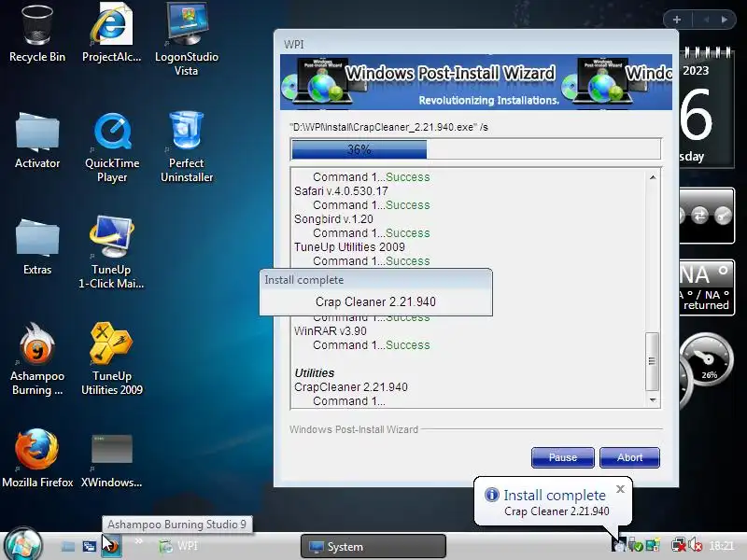This screenshot has width=747, height=560.
Task: Open the Activator folder on the desktop
Action: tap(37, 141)
